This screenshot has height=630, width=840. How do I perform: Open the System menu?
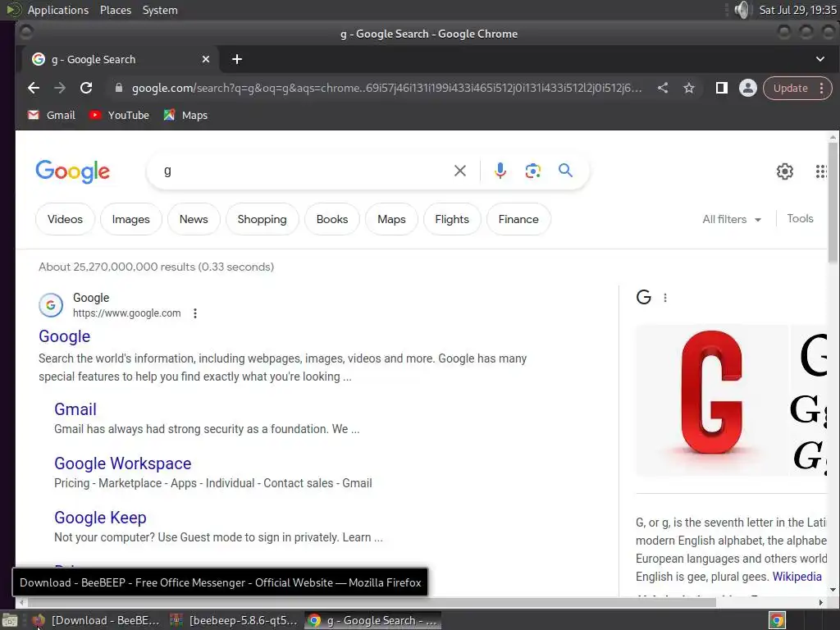[x=160, y=10]
